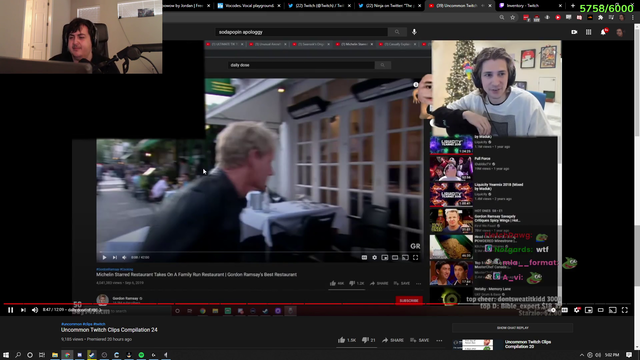Play the inner Gordon Ramsay video
Image resolution: width=640 pixels, height=360 pixels.
point(104,258)
